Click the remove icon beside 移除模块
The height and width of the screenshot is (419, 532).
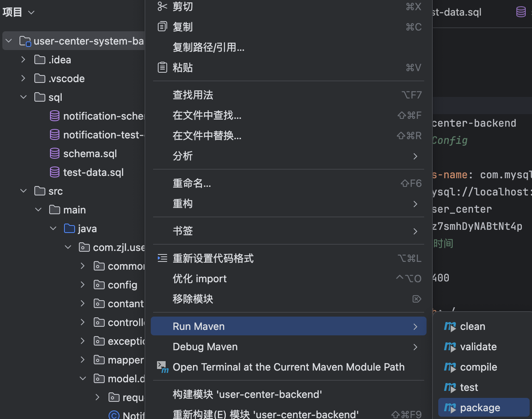click(x=416, y=299)
